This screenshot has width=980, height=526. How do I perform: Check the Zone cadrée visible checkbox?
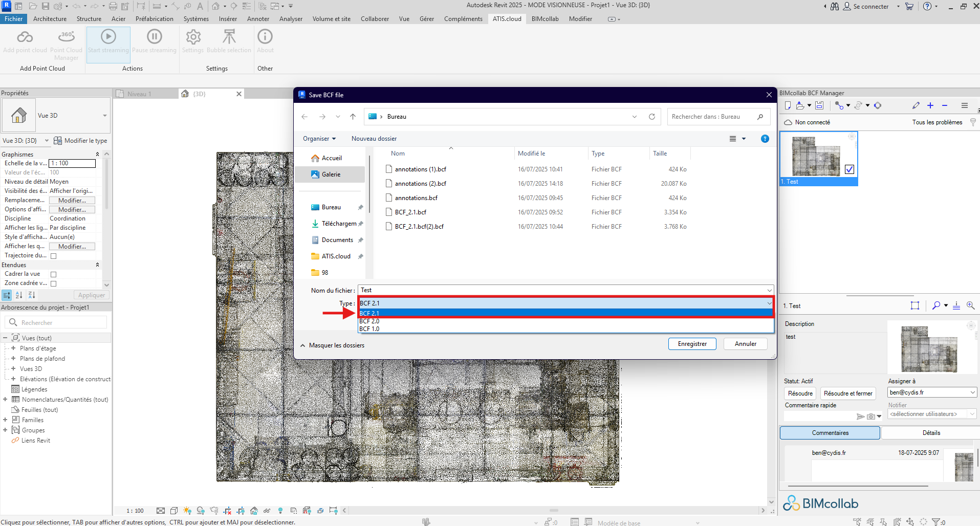click(53, 283)
